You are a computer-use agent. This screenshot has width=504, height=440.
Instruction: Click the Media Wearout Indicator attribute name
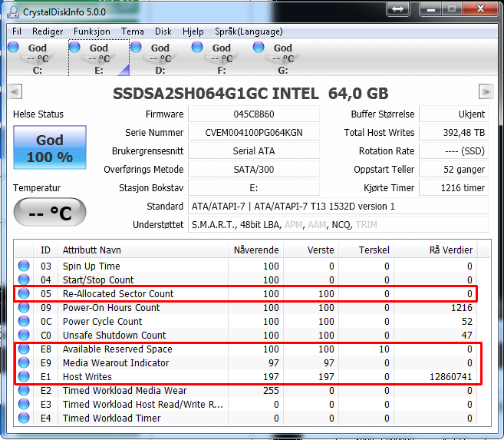(116, 362)
